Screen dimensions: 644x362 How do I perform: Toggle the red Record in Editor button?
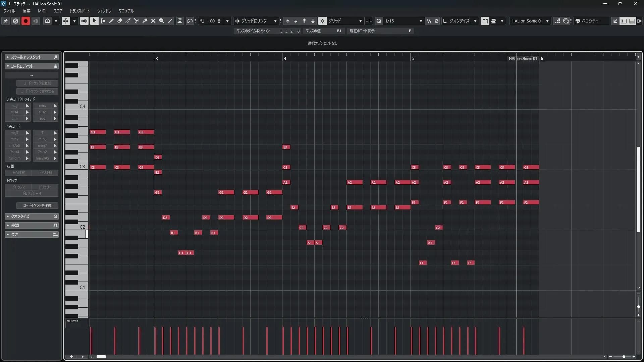click(25, 21)
